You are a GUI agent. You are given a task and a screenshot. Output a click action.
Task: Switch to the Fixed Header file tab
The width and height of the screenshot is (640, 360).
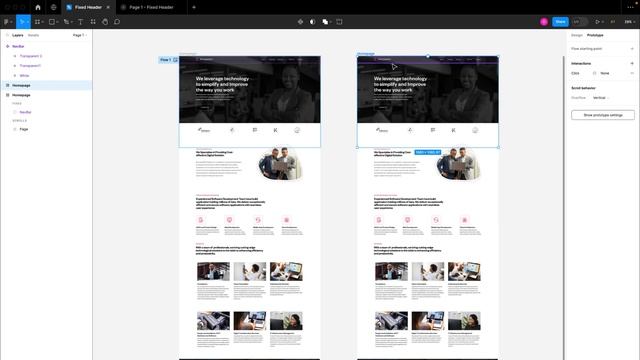88,7
